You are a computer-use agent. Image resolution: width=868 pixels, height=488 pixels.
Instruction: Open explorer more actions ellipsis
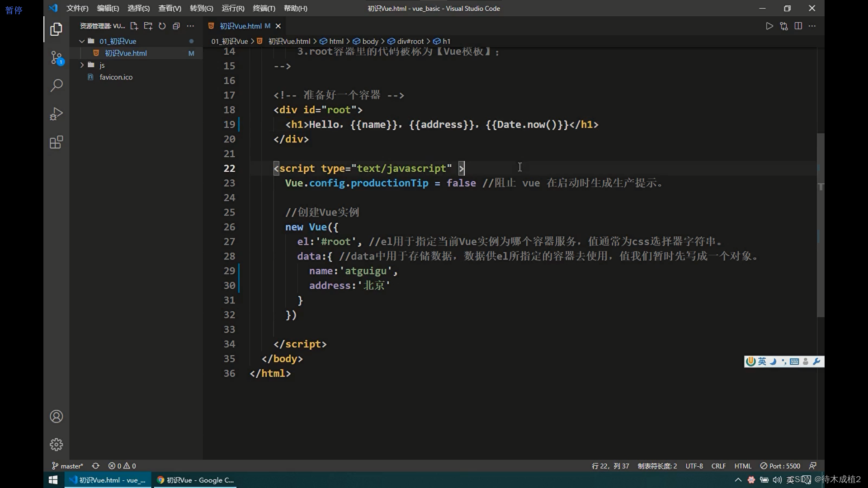pos(190,26)
